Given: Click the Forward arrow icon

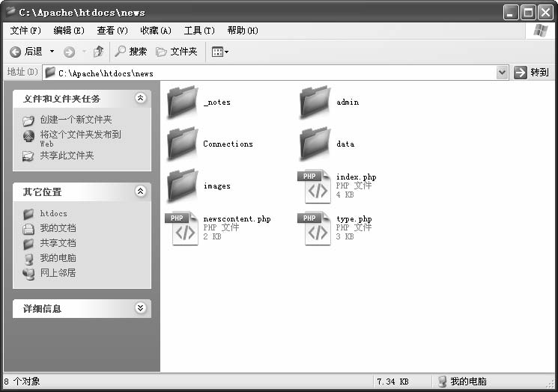Looking at the screenshot, I should tap(69, 52).
